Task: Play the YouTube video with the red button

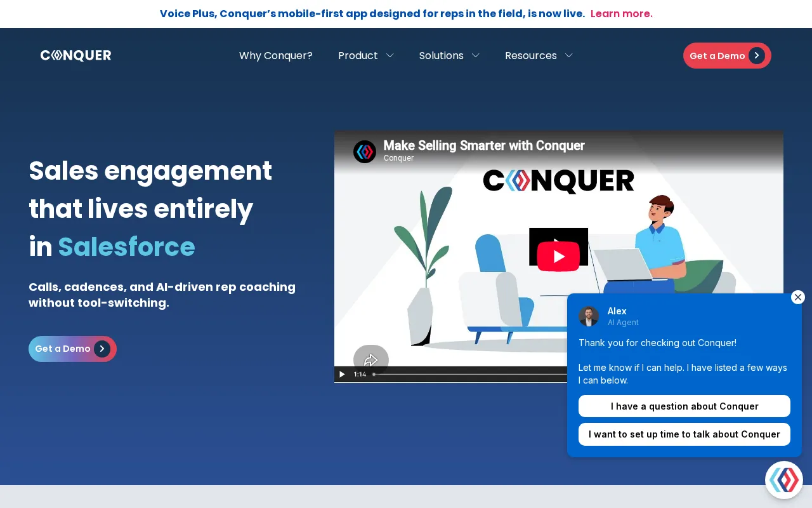Action: [558, 256]
